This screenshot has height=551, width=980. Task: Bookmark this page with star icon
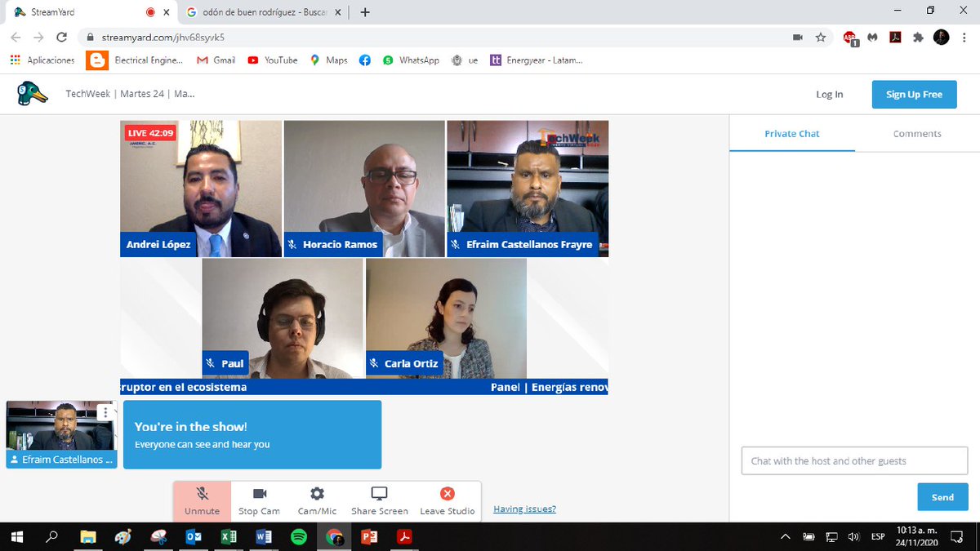(821, 38)
